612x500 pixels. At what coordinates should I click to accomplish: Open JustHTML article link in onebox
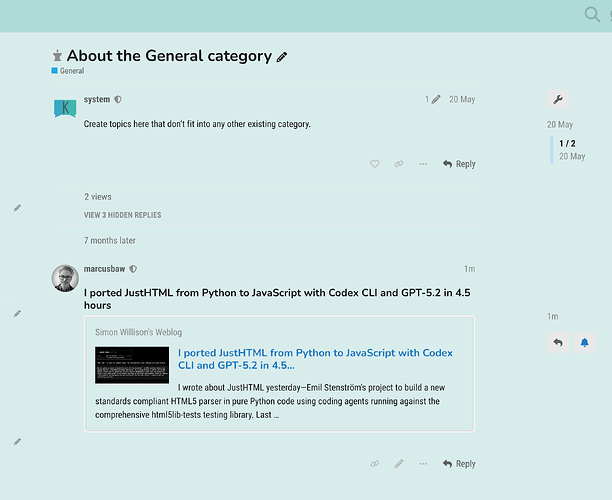click(x=315, y=359)
